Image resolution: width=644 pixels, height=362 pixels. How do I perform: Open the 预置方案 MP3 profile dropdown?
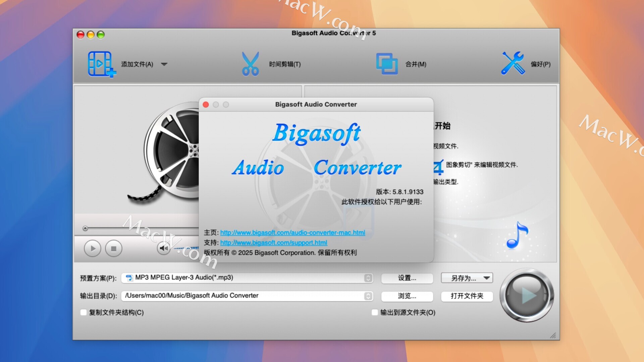tap(247, 278)
